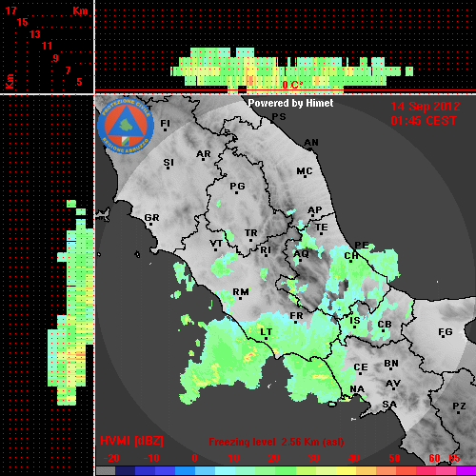This screenshot has height=476, width=476.
Task: Click the Protezione Civile Regione Abruzzo logo
Action: coord(126,126)
